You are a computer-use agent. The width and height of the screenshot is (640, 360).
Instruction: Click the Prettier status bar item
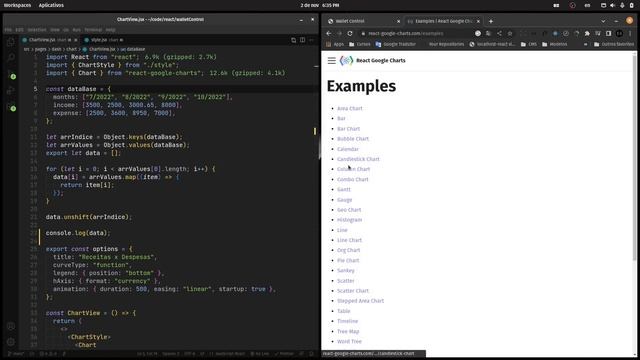284,354
